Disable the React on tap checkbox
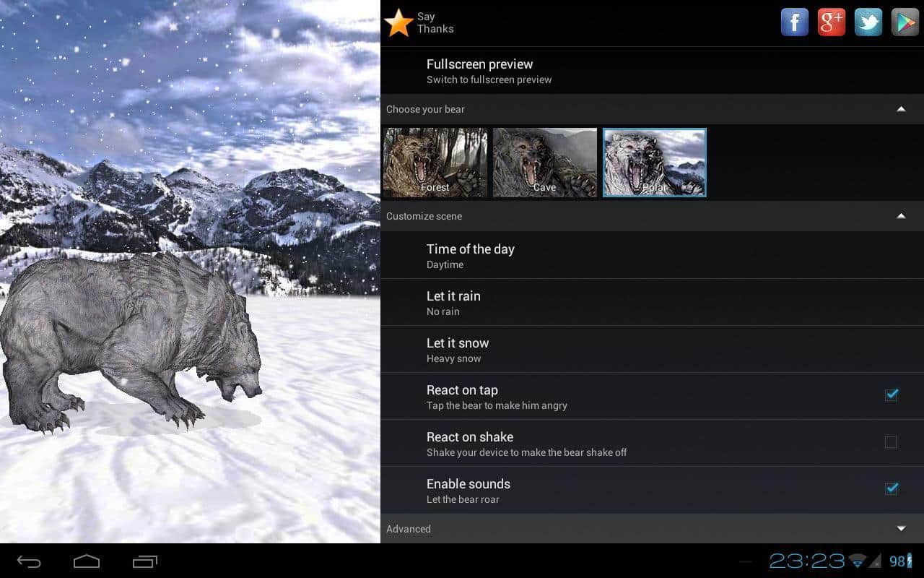 pyautogui.click(x=891, y=394)
